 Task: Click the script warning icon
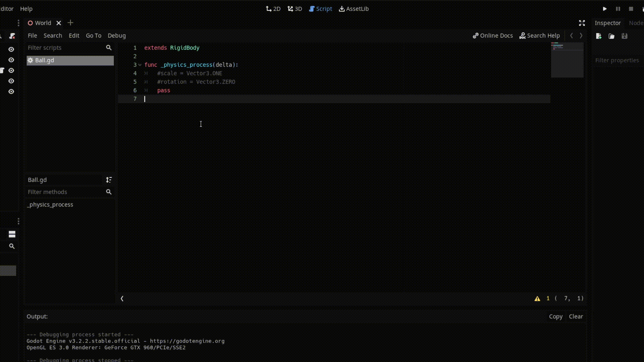point(537,298)
